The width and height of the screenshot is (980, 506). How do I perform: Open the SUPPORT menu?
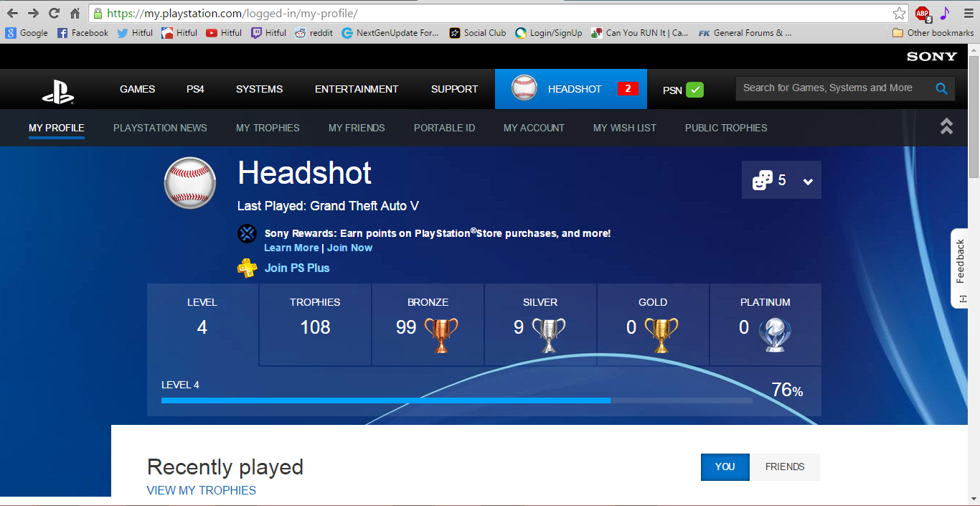tap(454, 89)
